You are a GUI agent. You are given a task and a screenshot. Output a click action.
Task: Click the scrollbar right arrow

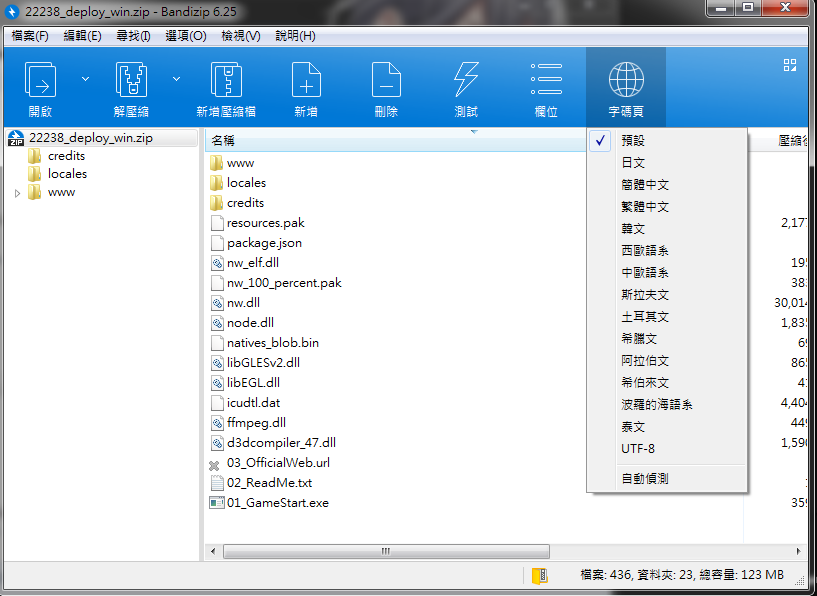click(x=798, y=551)
